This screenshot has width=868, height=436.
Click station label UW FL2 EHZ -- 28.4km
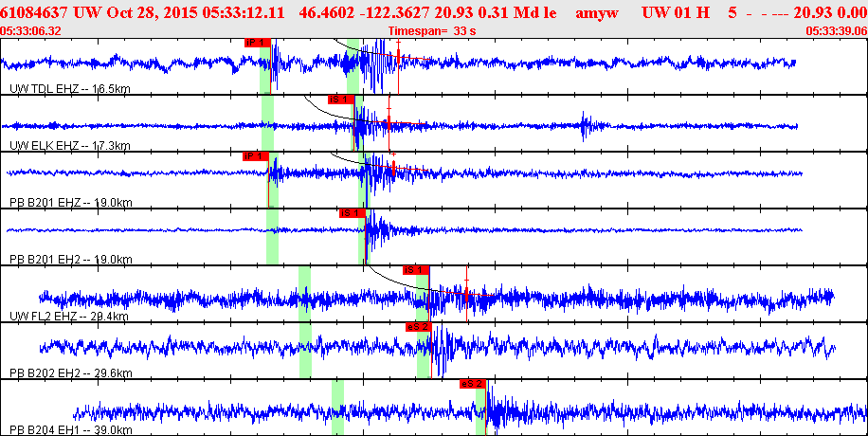pyautogui.click(x=70, y=317)
